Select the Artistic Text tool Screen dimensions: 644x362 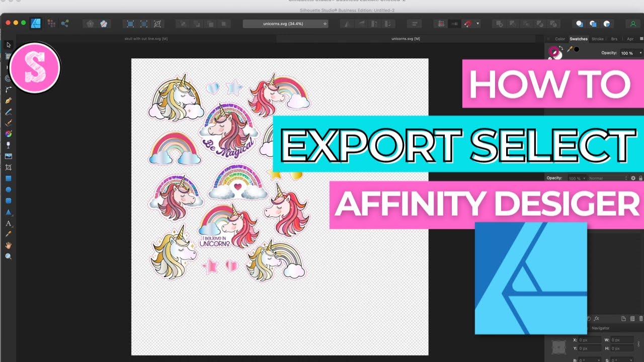(x=9, y=223)
